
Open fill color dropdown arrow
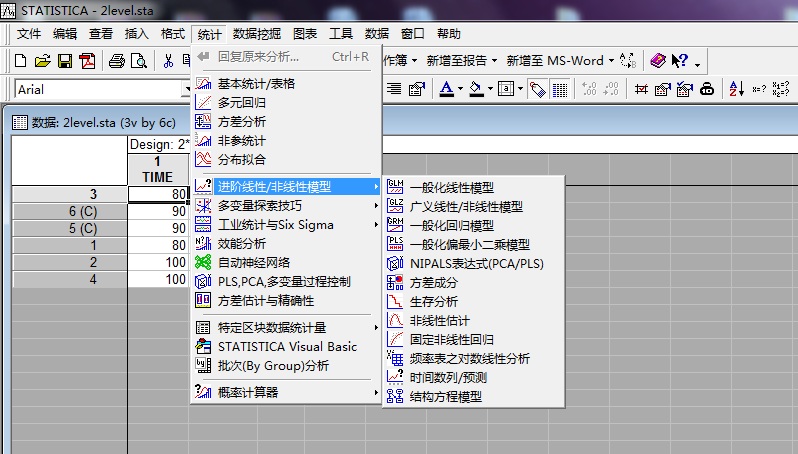[490, 89]
